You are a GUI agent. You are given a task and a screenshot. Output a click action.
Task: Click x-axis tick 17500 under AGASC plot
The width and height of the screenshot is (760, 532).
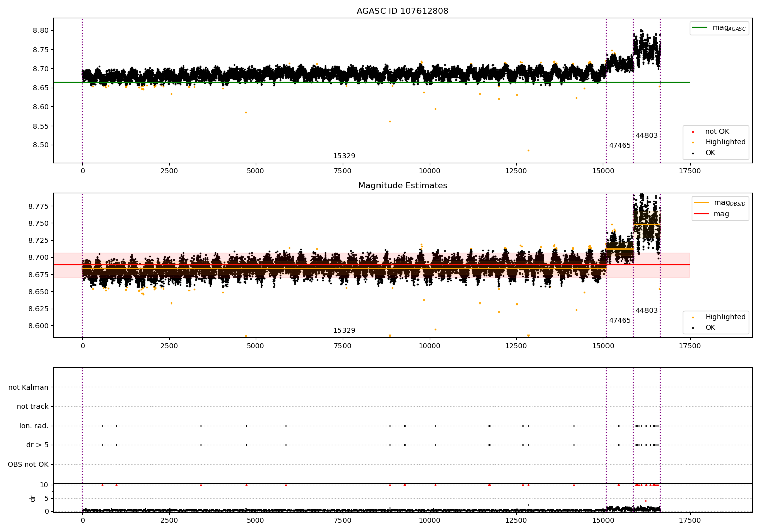tap(690, 171)
